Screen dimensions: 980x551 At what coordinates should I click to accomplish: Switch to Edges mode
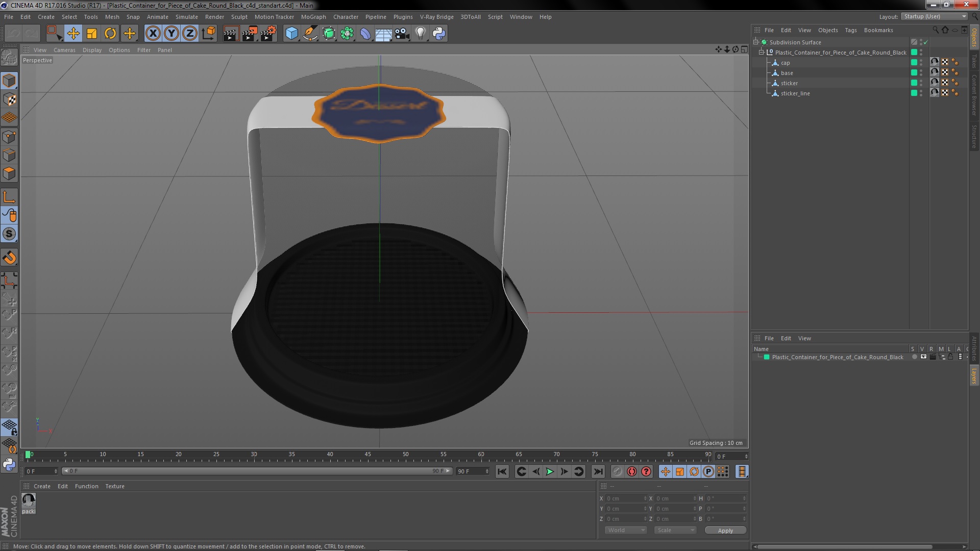click(9, 155)
